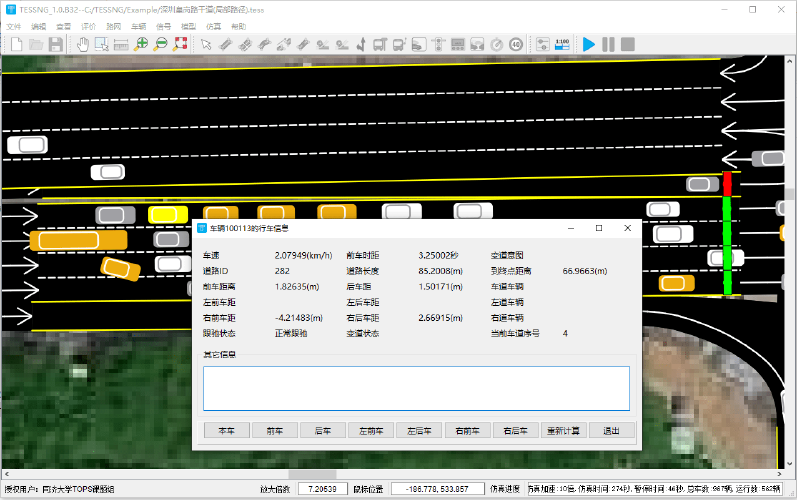Pick the ruler measure tool
Image resolution: width=797 pixels, height=500 pixels.
pyautogui.click(x=121, y=45)
